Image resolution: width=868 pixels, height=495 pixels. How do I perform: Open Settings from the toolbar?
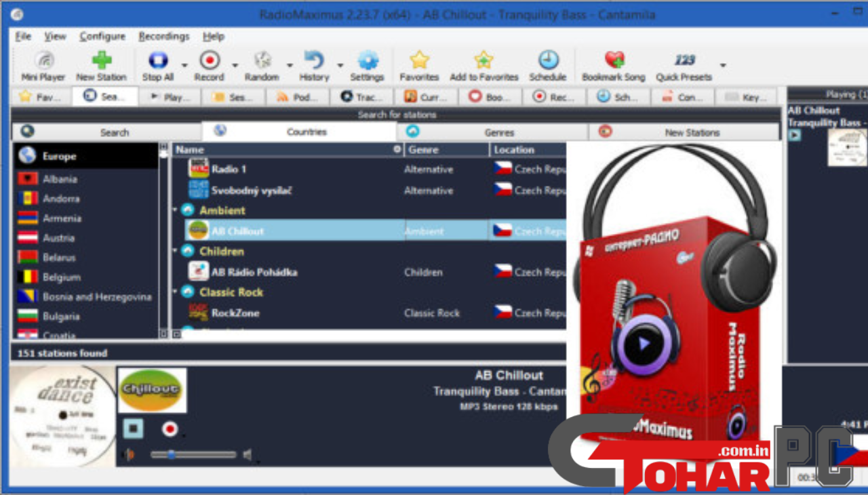point(367,66)
